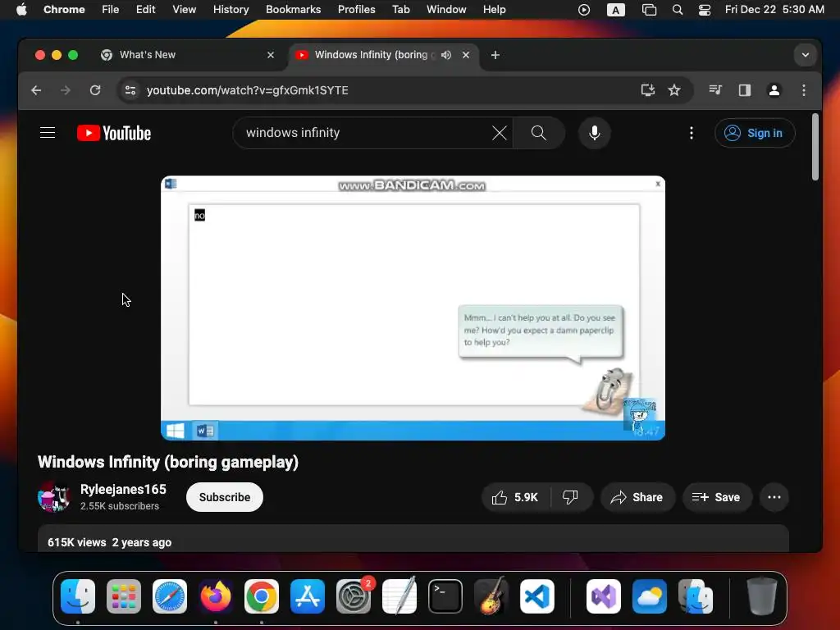Open Chrome profile avatar
This screenshot has height=630, width=840.
click(774, 90)
